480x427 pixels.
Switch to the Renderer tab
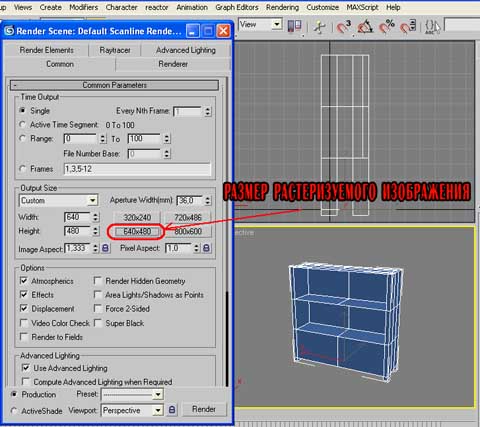coord(173,64)
